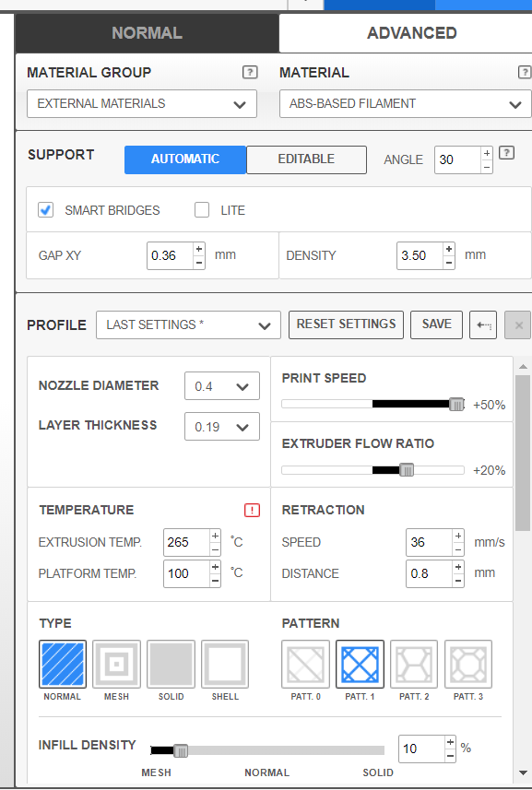Uncheck the Smart Bridges checkbox

[46, 209]
